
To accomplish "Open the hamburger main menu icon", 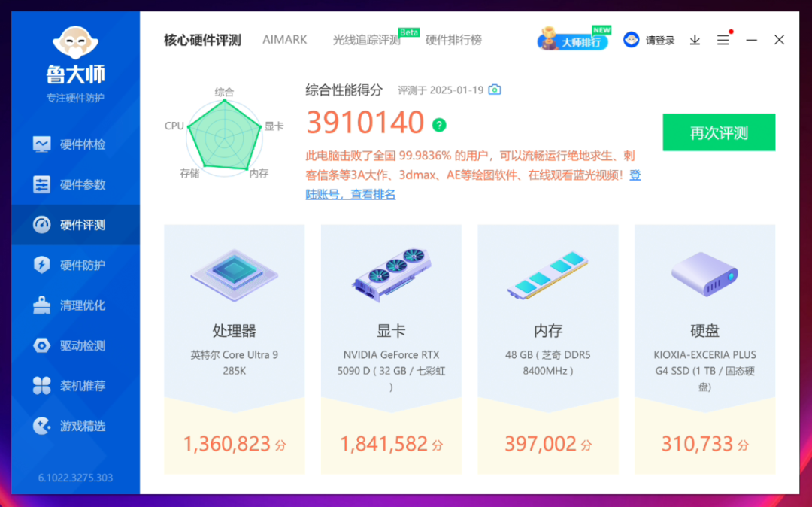I will pyautogui.click(x=723, y=40).
